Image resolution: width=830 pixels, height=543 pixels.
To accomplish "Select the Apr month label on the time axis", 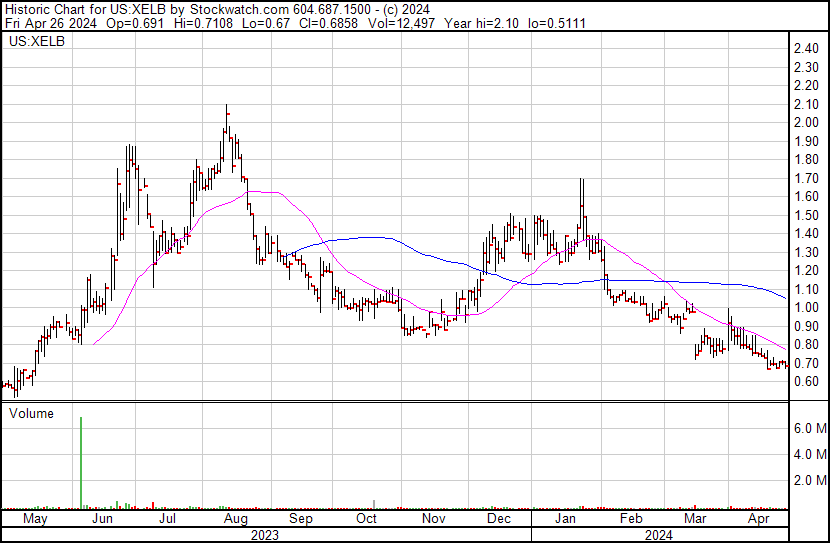I will pyautogui.click(x=760, y=520).
